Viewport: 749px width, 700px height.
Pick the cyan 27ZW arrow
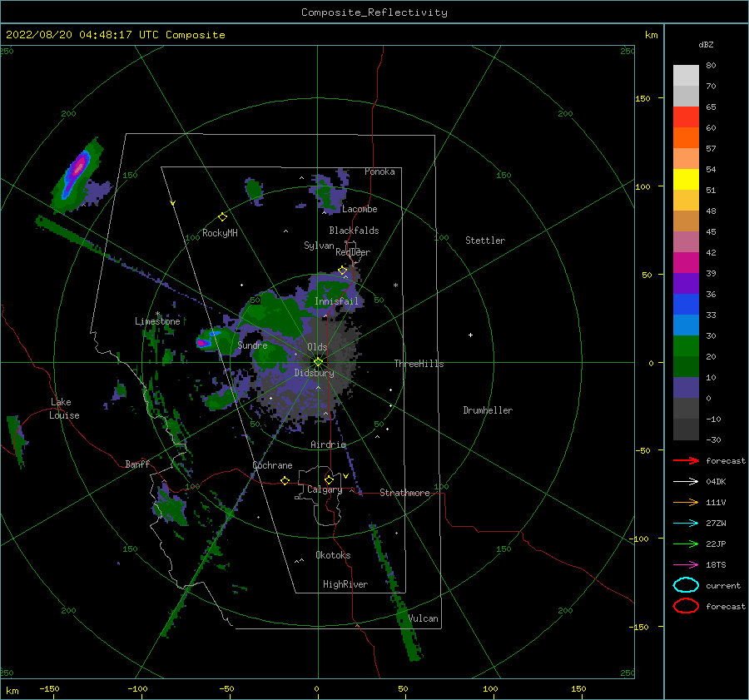686,524
